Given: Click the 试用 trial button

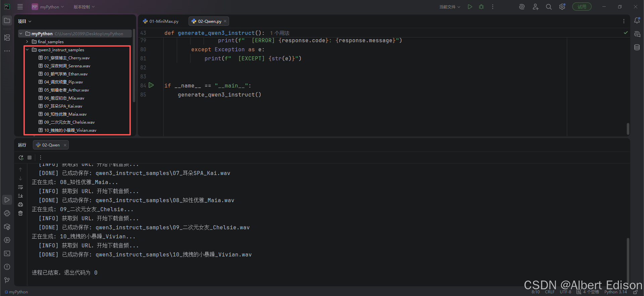Looking at the screenshot, I should tap(582, 7).
